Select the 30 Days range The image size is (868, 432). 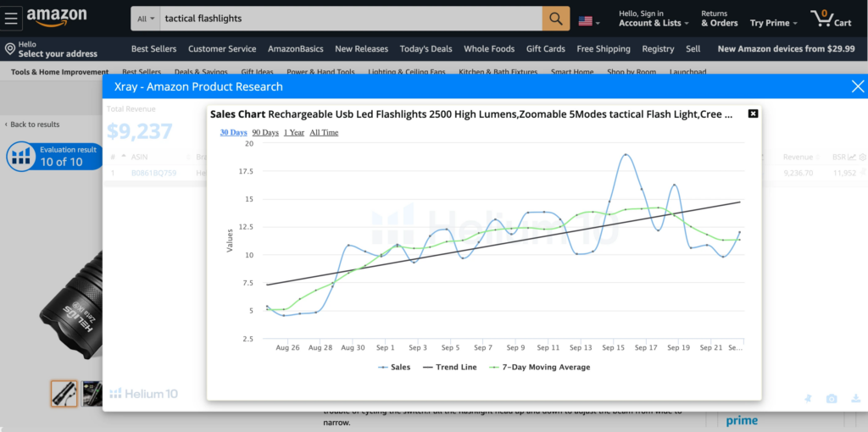234,132
